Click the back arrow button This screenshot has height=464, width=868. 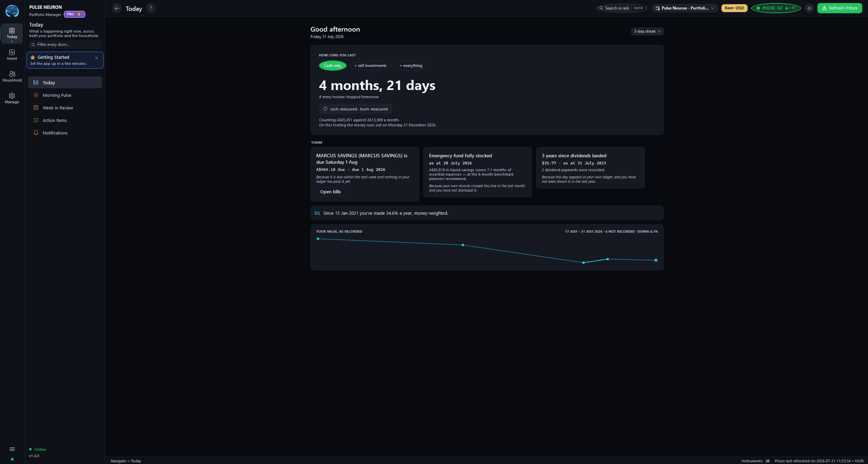pyautogui.click(x=117, y=8)
